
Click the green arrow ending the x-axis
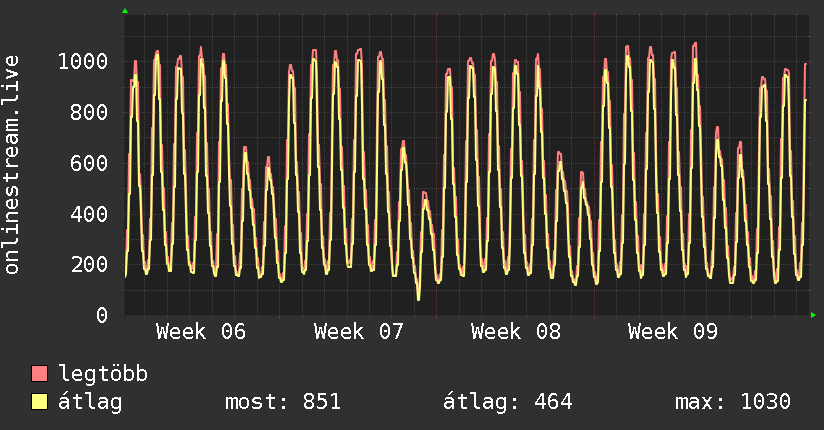813,316
